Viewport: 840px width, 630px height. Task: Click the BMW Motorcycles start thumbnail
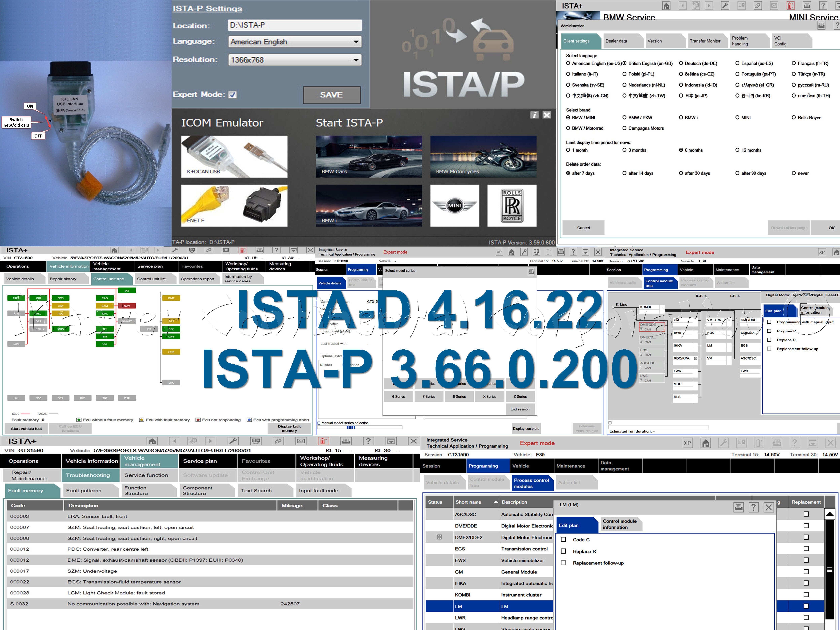(483, 157)
